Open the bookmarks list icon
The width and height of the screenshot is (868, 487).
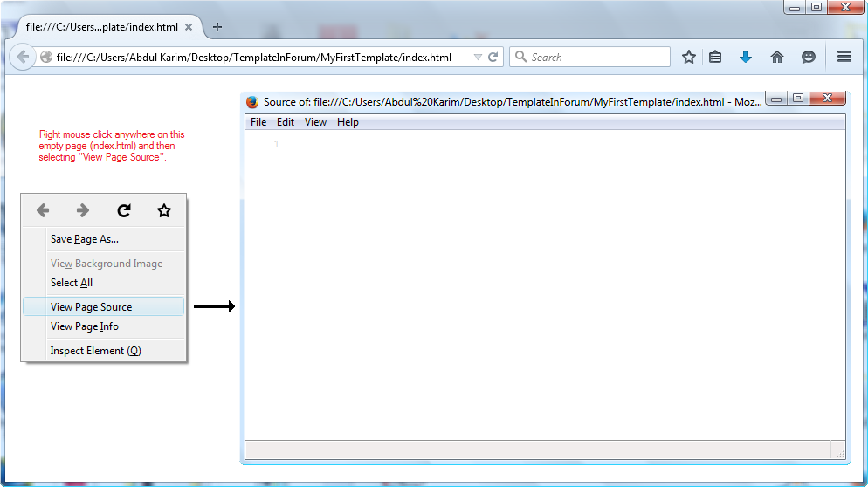(x=715, y=57)
